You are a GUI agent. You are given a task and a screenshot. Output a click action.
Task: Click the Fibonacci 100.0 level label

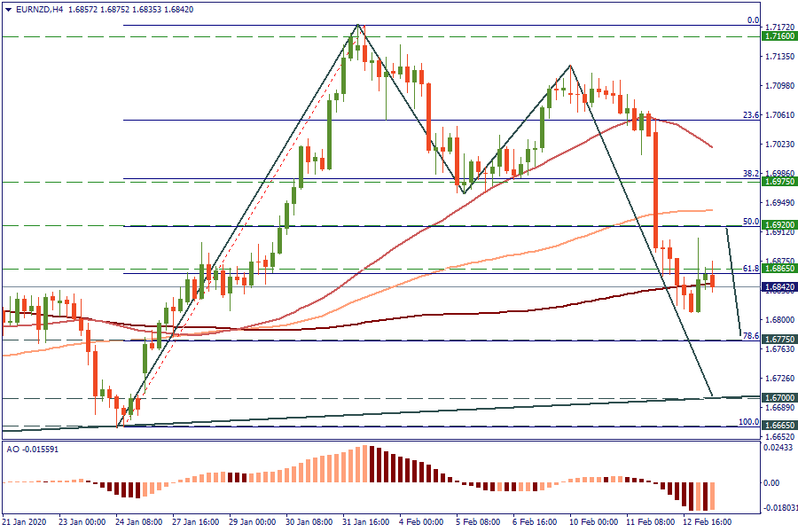(x=747, y=421)
